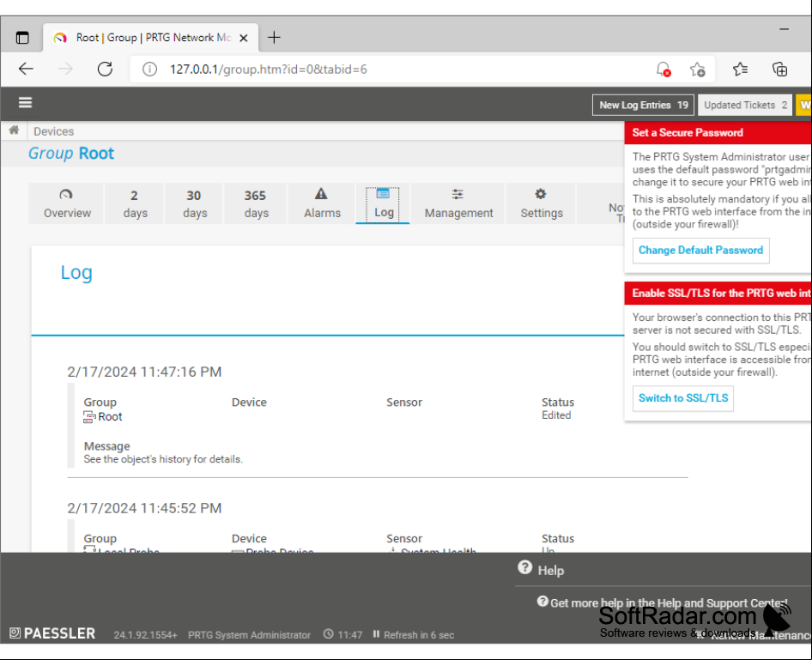Viewport: 812px width, 660px height.
Task: Open the browser favorites list
Action: (740, 70)
